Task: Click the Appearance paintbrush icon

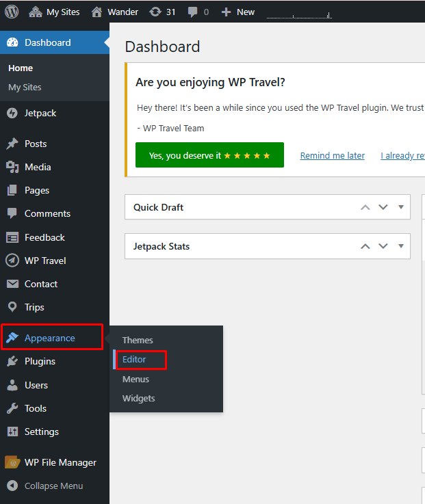Action: click(x=12, y=338)
